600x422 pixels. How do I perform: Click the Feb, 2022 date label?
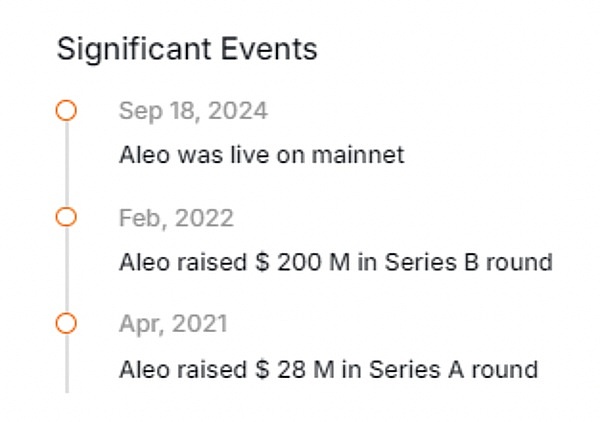tap(176, 217)
